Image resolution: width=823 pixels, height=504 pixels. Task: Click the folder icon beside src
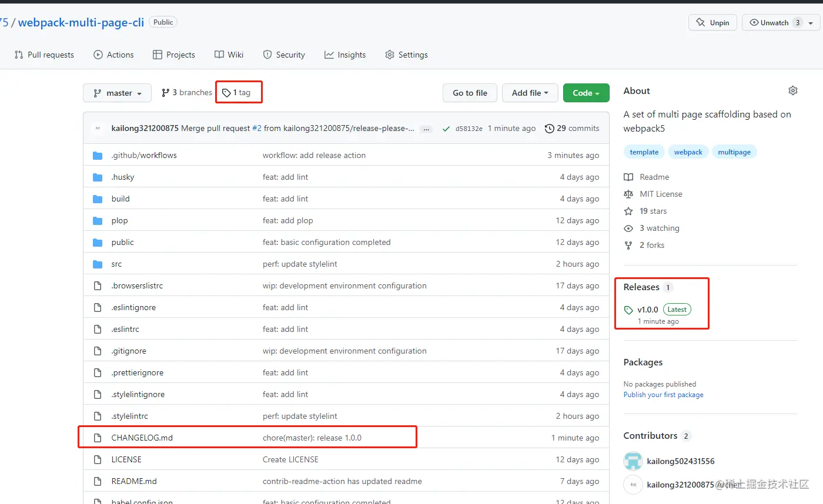pyautogui.click(x=98, y=264)
